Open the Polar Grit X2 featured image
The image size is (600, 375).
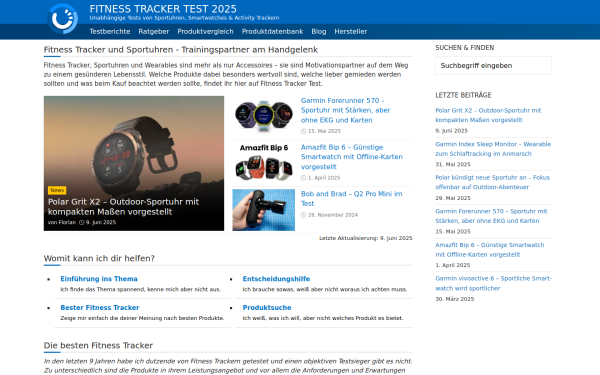[x=134, y=163]
